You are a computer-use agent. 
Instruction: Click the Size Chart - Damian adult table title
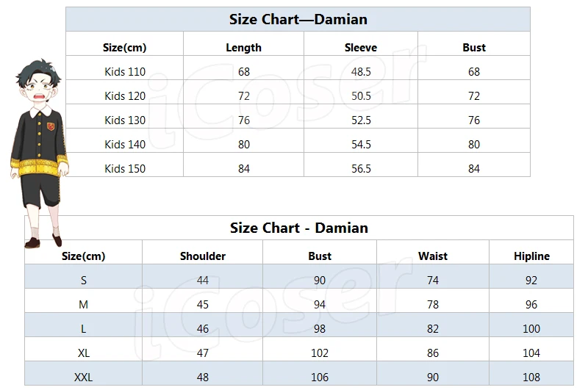click(299, 228)
